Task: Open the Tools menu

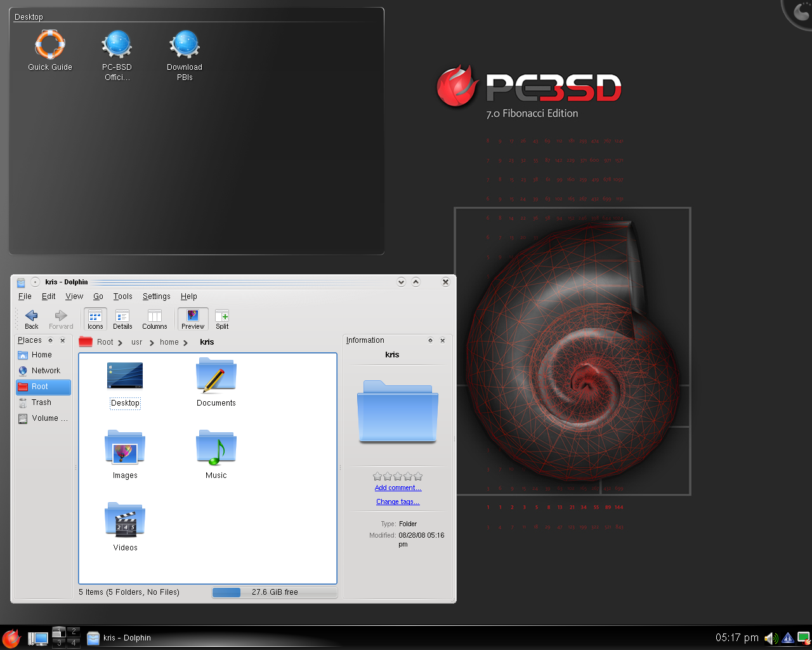Action: coord(123,296)
